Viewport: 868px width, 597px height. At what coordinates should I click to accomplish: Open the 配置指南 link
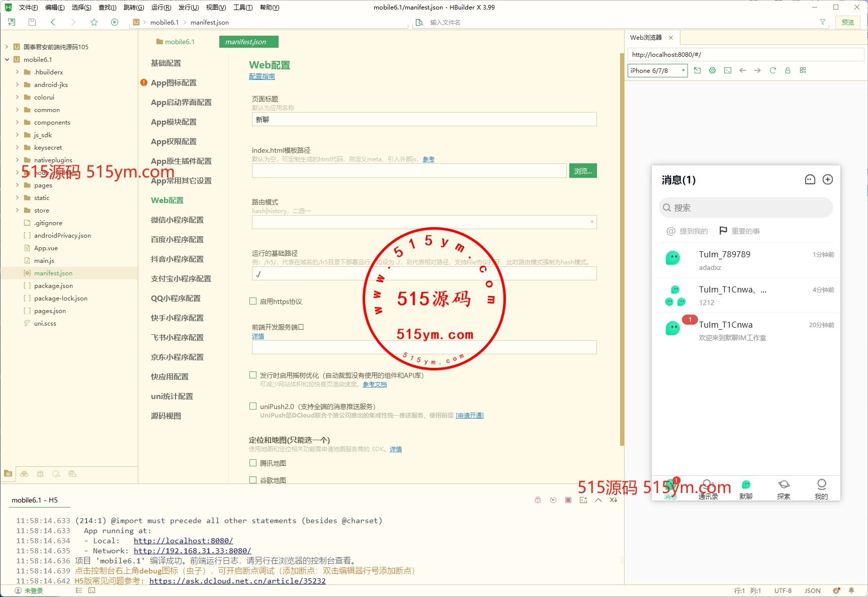click(262, 76)
